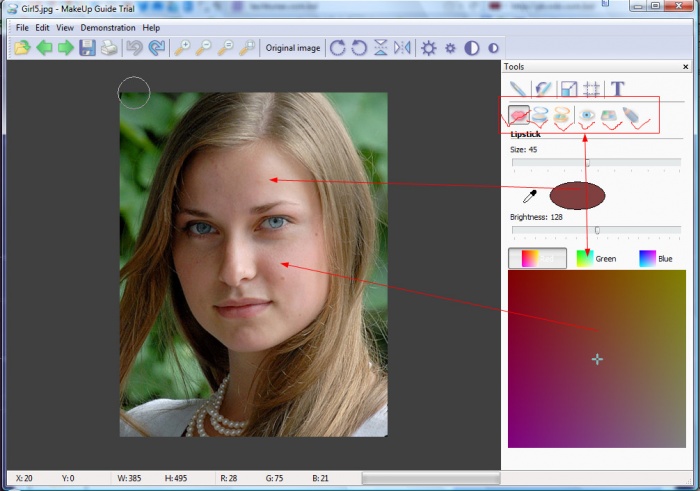Click the Brightness slider handle
The image size is (700, 491).
597,230
